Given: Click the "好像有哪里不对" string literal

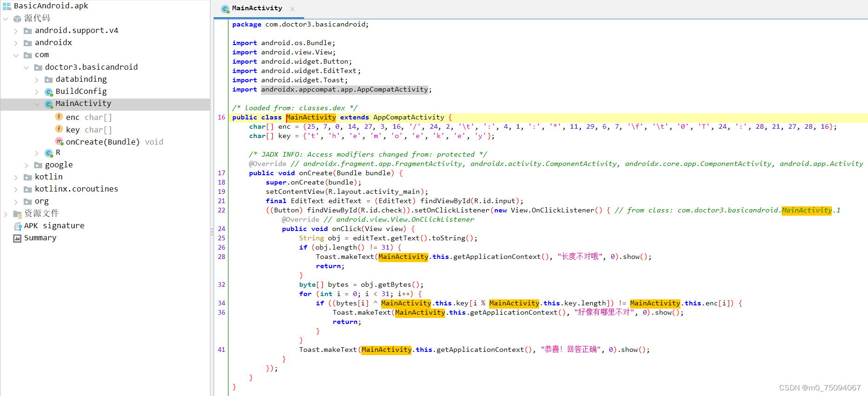Looking at the screenshot, I should point(605,312).
